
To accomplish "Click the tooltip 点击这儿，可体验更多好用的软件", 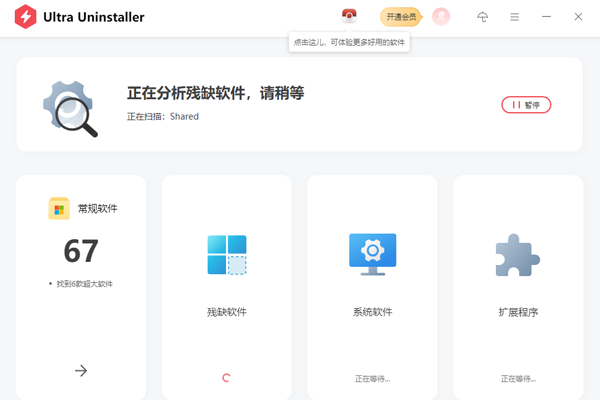I will point(349,42).
